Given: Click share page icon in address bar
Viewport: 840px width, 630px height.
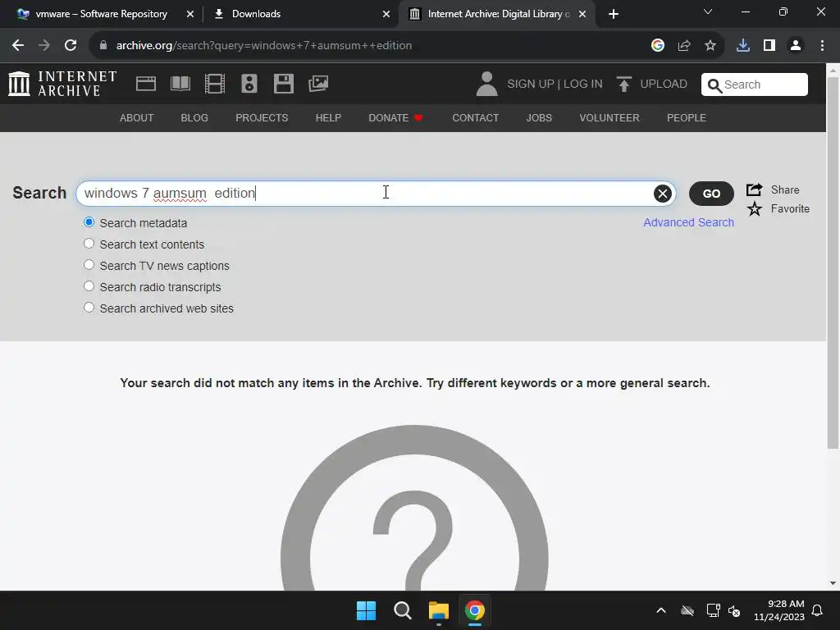Looking at the screenshot, I should pos(684,46).
